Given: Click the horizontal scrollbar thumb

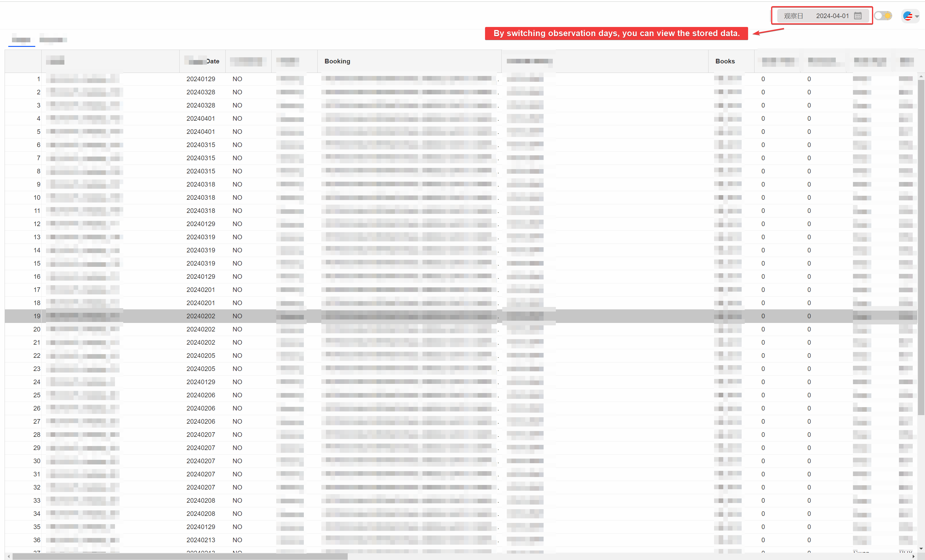Looking at the screenshot, I should [x=180, y=557].
